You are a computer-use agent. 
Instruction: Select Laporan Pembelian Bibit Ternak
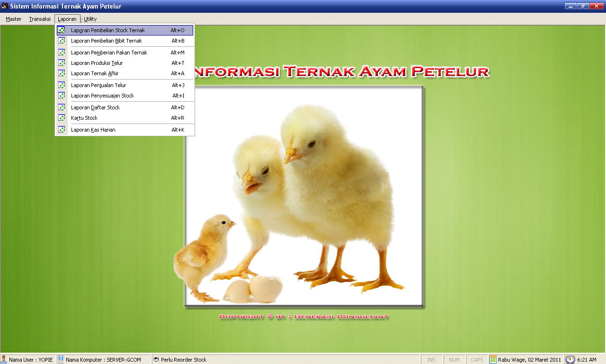pos(107,41)
